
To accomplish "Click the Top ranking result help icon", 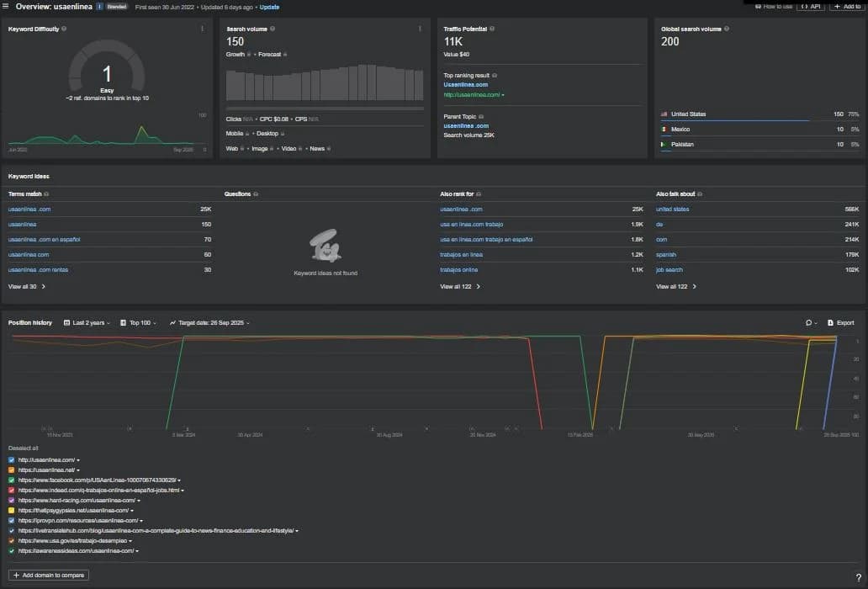I will [x=495, y=75].
